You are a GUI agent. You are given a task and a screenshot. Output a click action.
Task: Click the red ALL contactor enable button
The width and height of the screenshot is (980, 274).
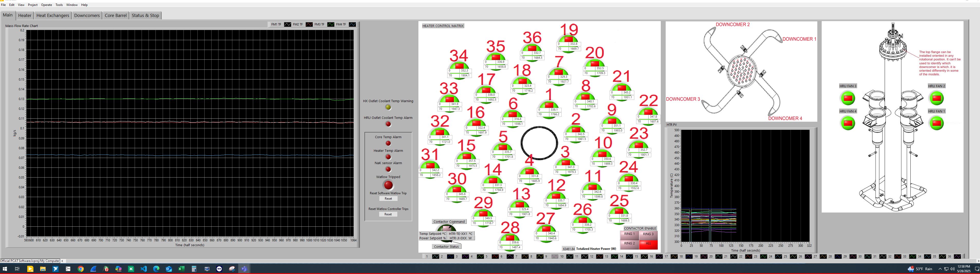(648, 244)
